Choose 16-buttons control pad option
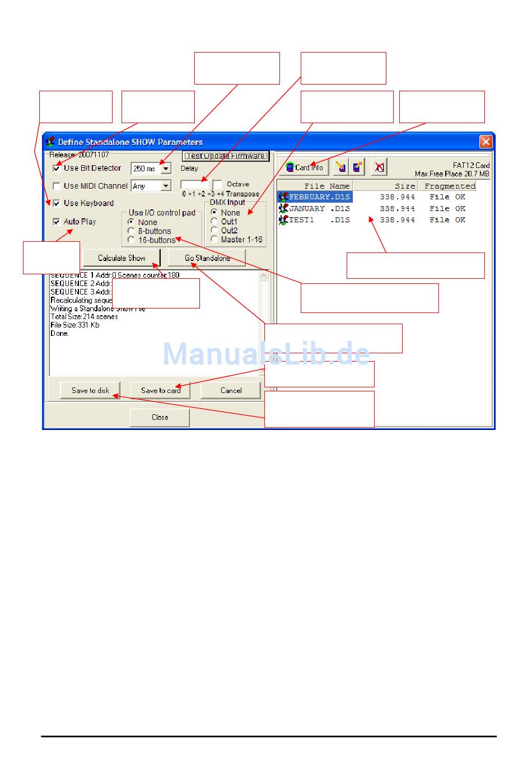The height and width of the screenshot is (767, 532). pos(131,240)
